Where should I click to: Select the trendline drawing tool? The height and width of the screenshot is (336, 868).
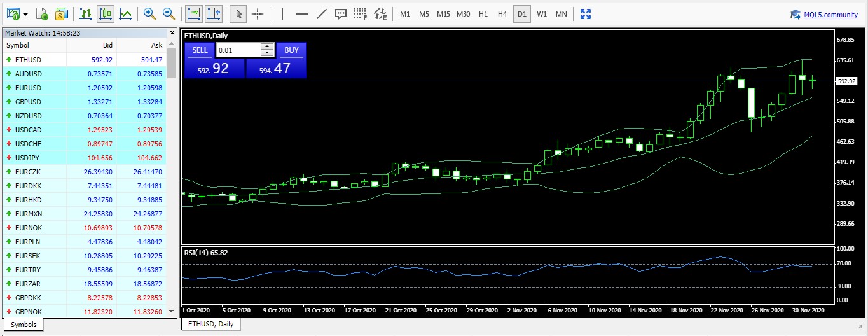pyautogui.click(x=322, y=13)
